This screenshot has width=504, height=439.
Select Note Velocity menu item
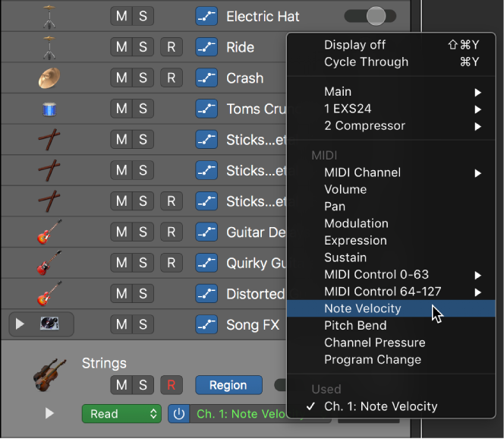(391, 309)
